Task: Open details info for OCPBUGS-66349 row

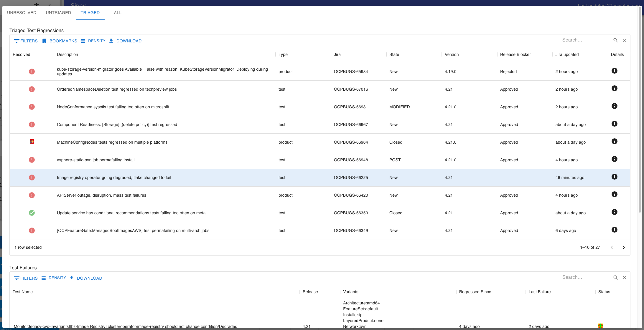Action: (x=614, y=230)
